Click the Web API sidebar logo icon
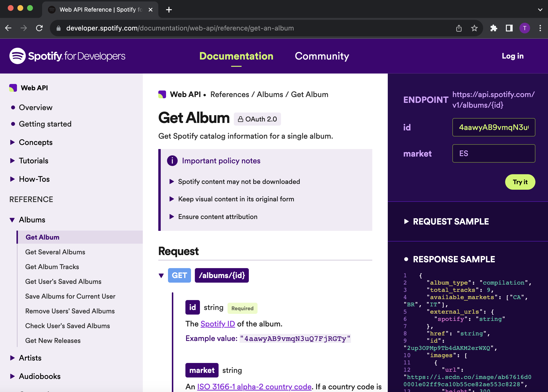The image size is (548, 392). (x=13, y=88)
